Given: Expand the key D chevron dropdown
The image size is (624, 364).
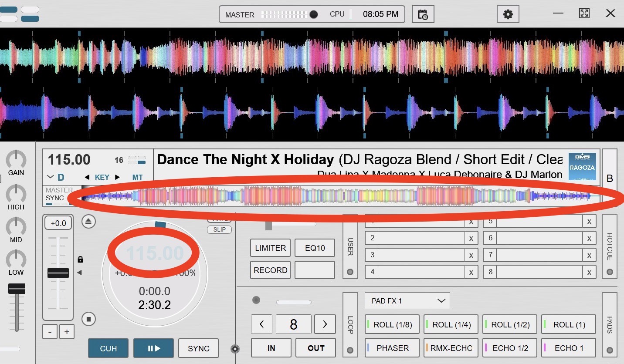Looking at the screenshot, I should 51,177.
